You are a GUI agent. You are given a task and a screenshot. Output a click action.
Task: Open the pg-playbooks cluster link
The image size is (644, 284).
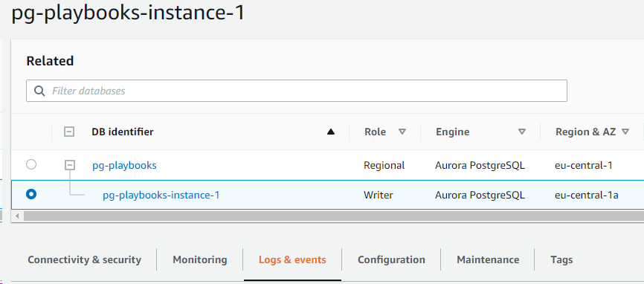[x=124, y=165]
